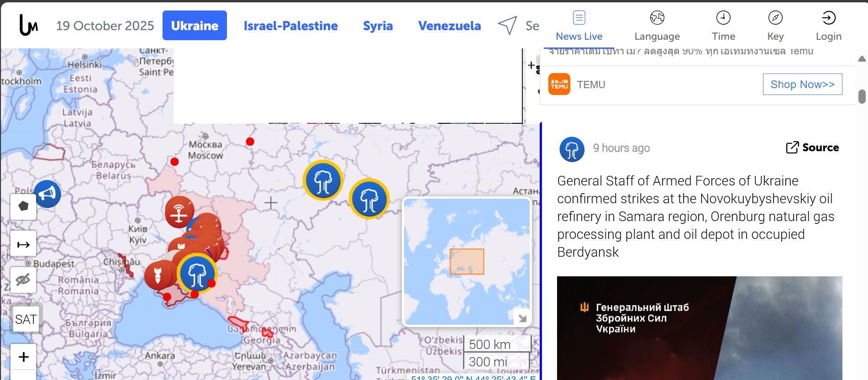Open the Liveuamap logo home link
Viewport: 868px width, 380px height.
(28, 25)
